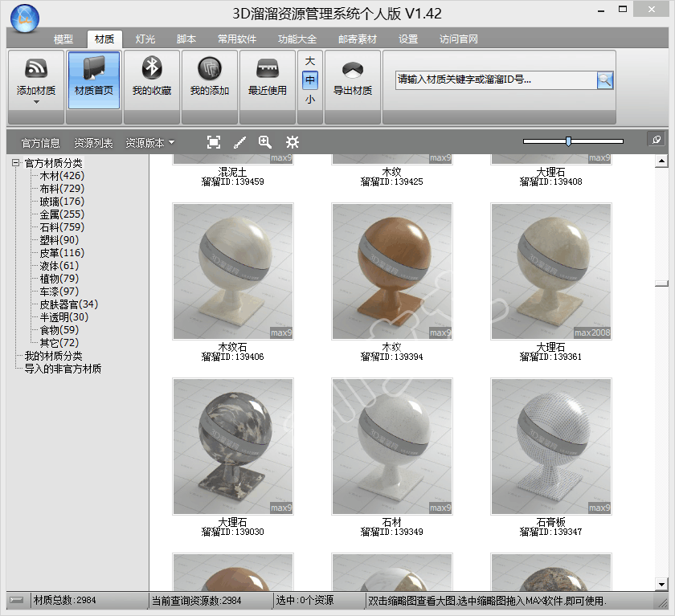This screenshot has width=675, height=616.
Task: Switch to the 模型 tab
Action: click(x=63, y=39)
